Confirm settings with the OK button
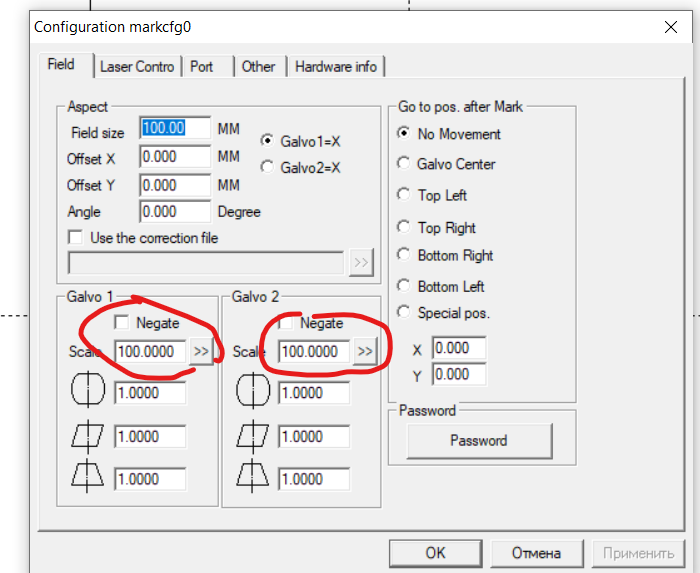The image size is (700, 573). click(435, 553)
